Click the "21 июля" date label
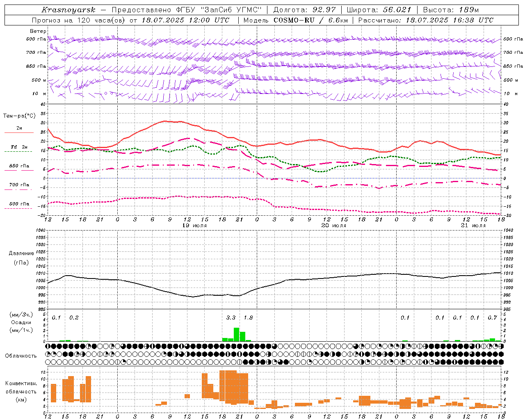Screen dimensions: 525x420 coord(473,226)
